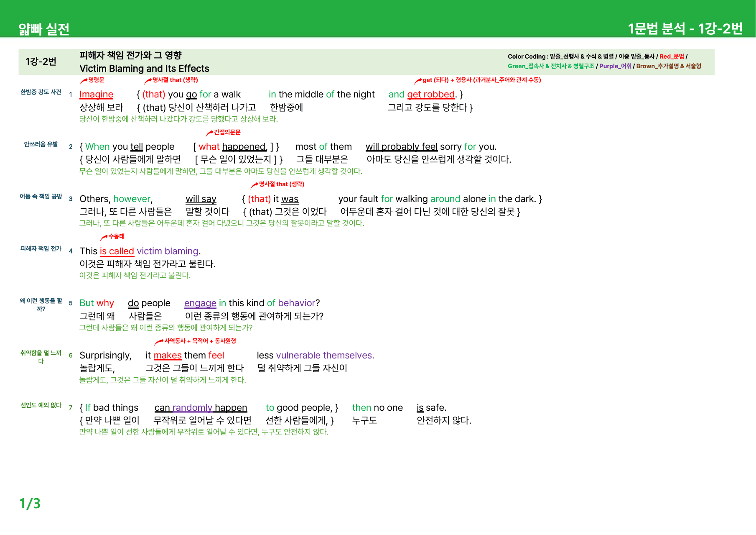Click 'If bad things' in sentence 7
756x535 pixels.
(x=112, y=408)
